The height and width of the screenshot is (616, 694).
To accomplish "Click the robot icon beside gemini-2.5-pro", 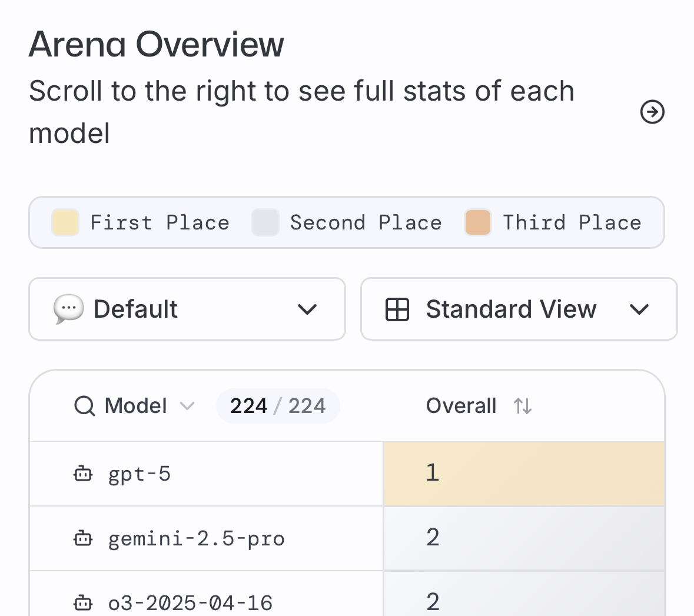I will click(x=83, y=538).
